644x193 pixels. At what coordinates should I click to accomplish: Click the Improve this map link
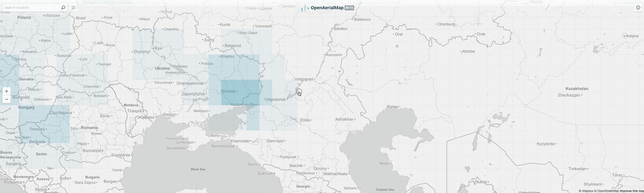pos(632,191)
